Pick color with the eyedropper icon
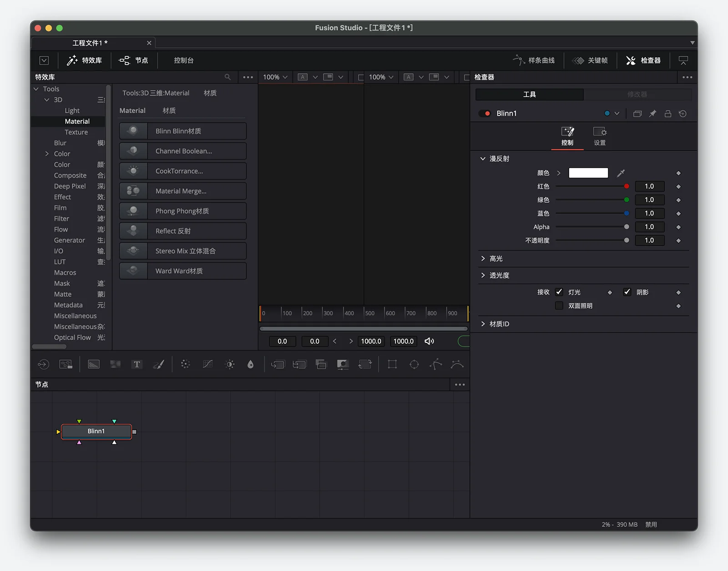 [x=621, y=173]
